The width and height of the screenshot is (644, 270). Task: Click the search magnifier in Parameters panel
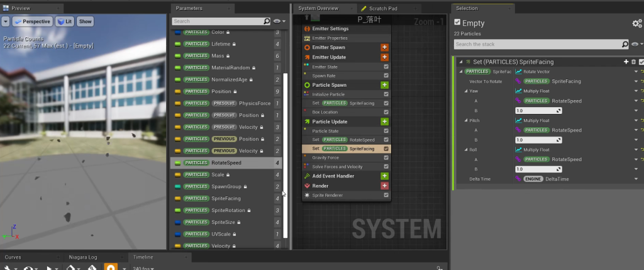point(267,21)
